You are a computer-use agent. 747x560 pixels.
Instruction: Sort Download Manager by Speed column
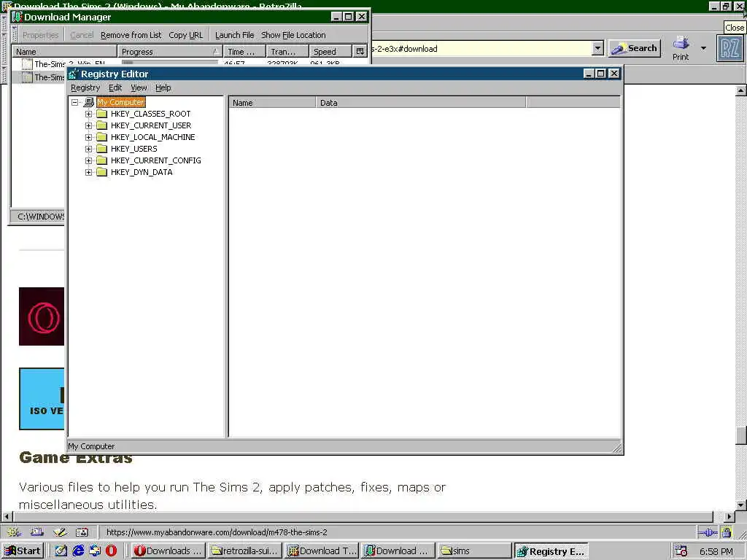click(330, 52)
